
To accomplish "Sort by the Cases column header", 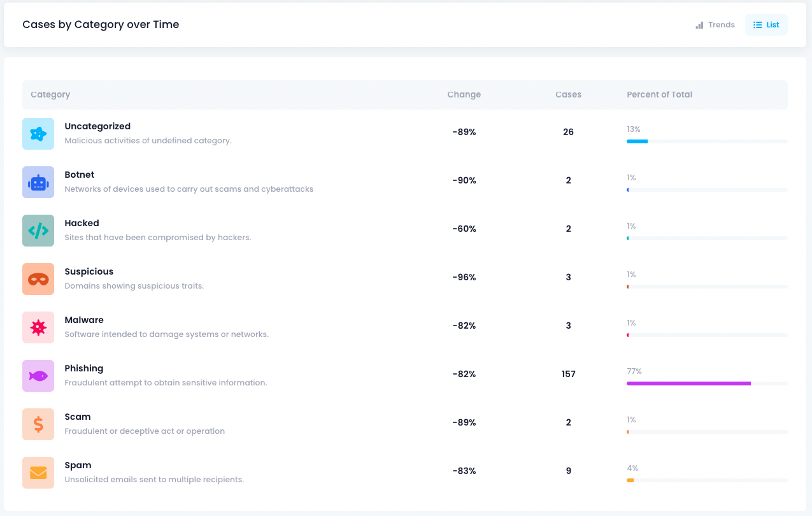I will [x=568, y=94].
